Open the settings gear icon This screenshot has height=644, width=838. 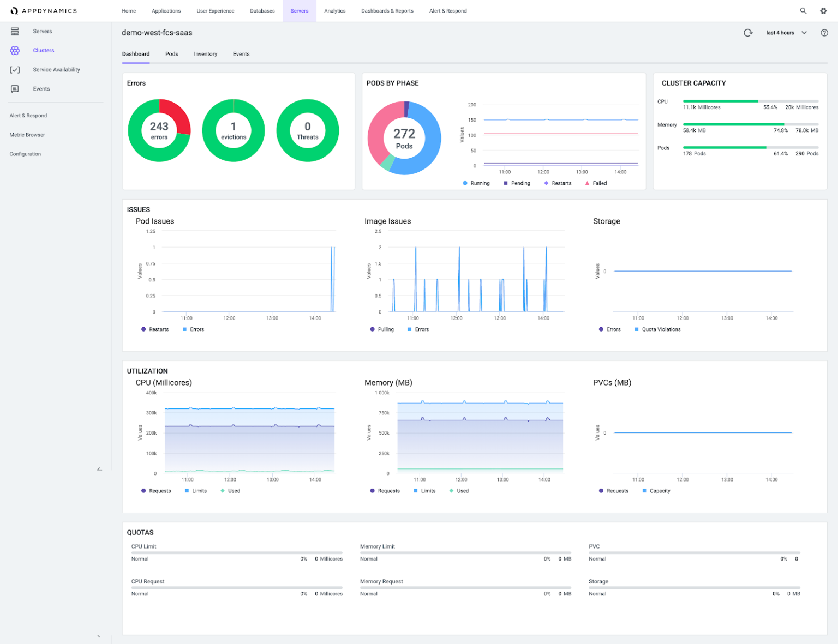tap(823, 10)
